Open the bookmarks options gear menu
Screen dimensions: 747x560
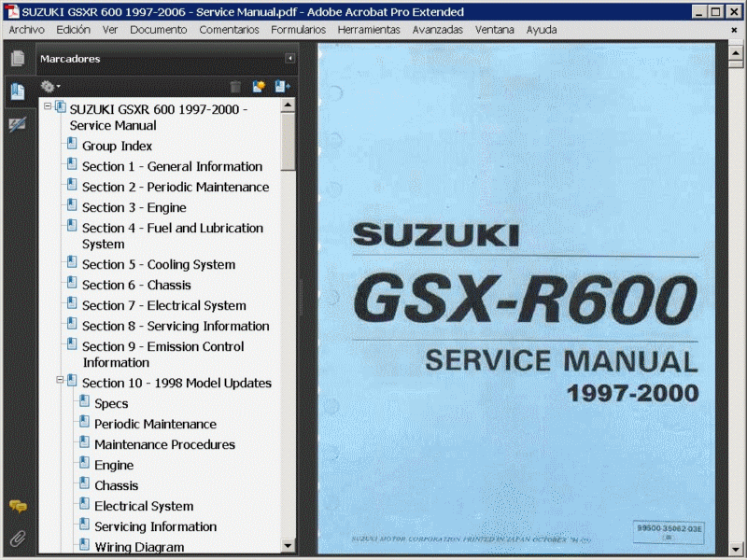click(50, 86)
